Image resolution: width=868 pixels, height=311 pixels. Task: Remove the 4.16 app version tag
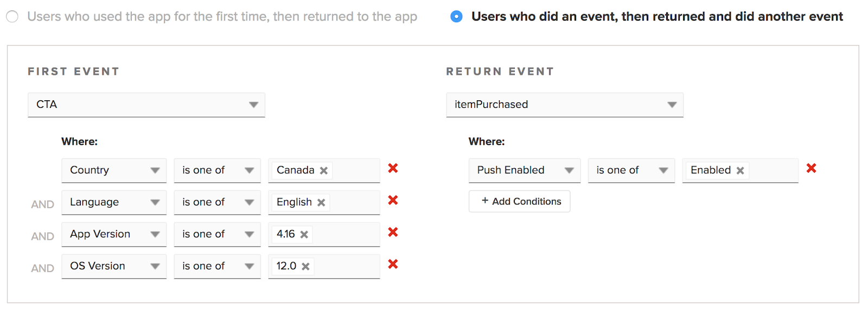coord(304,235)
